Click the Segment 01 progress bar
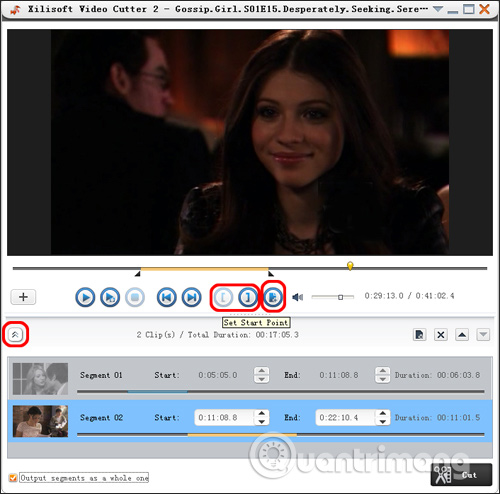 click(x=280, y=391)
